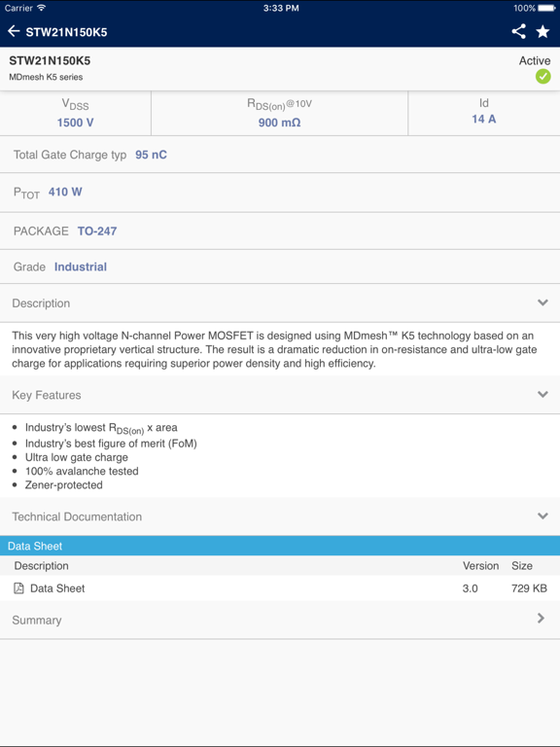Tap the data sheet version 3.0

(470, 588)
